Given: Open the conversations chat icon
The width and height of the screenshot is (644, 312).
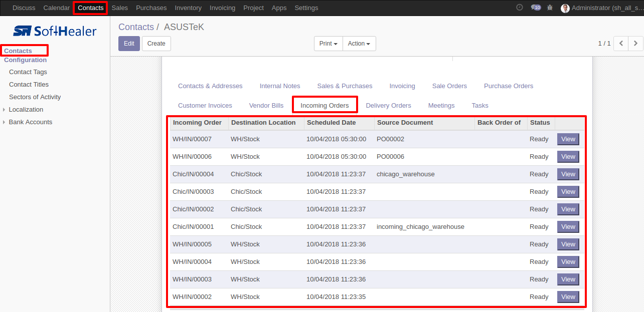Looking at the screenshot, I should point(536,8).
